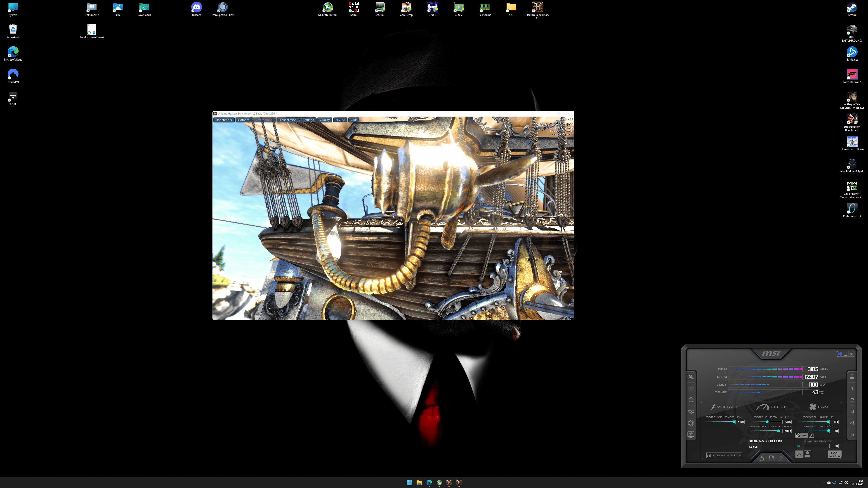Image resolution: width=868 pixels, height=488 pixels.
Task: Click taskbar volume speaker icon
Action: click(x=846, y=483)
